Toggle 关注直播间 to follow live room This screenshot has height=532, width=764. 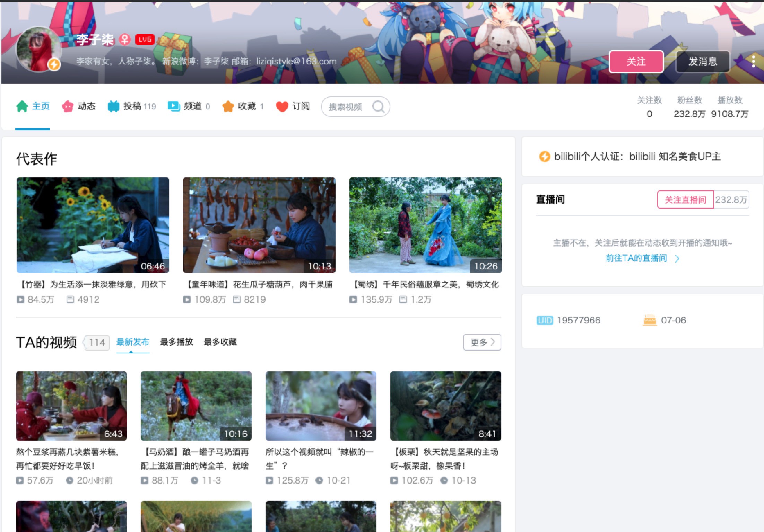point(685,200)
